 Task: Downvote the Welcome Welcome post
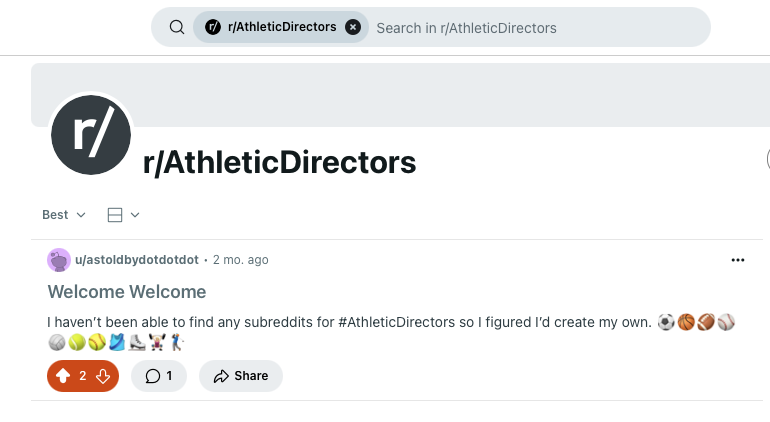(103, 376)
